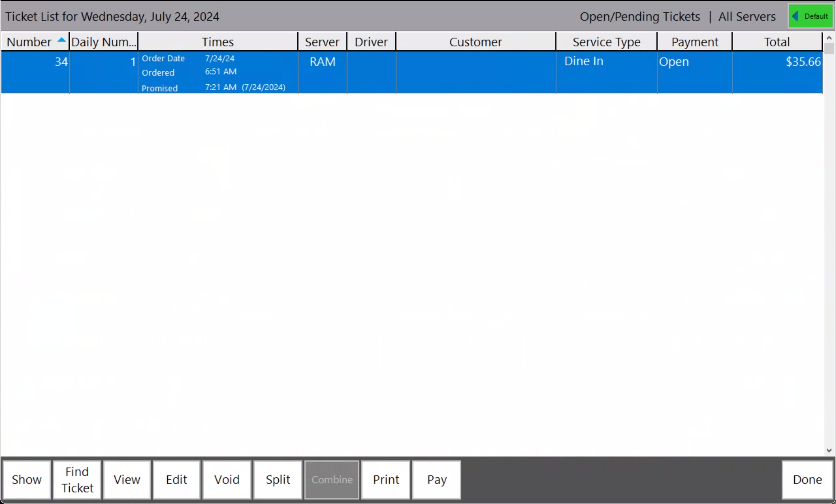
Task: Click the Default button top right
Action: tap(810, 16)
